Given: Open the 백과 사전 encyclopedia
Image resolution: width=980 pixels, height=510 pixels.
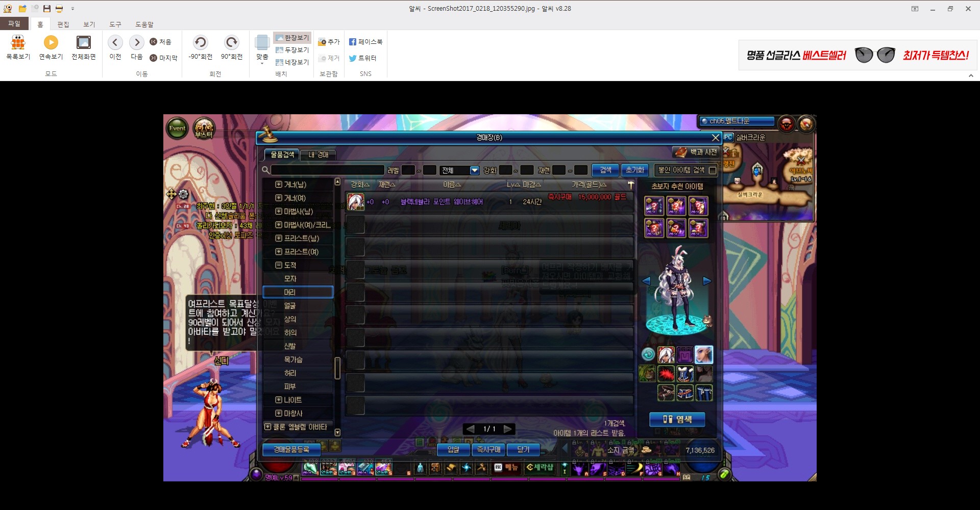Looking at the screenshot, I should click(697, 152).
